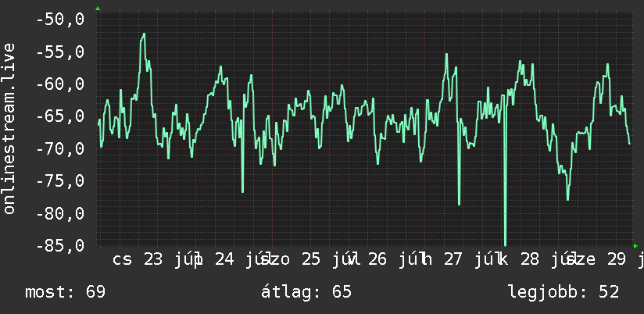Screen dimensions: 644x314
Task: Click the -85,0 axis label
Action: click(60, 245)
